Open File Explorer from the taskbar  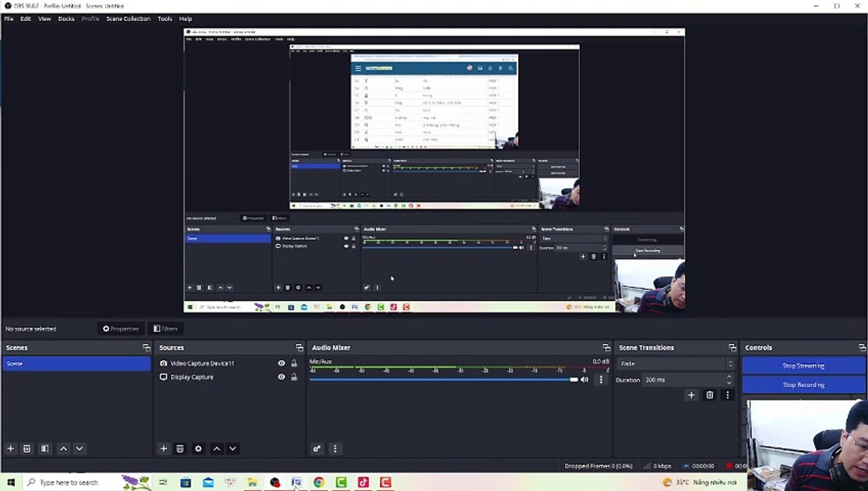pyautogui.click(x=252, y=482)
